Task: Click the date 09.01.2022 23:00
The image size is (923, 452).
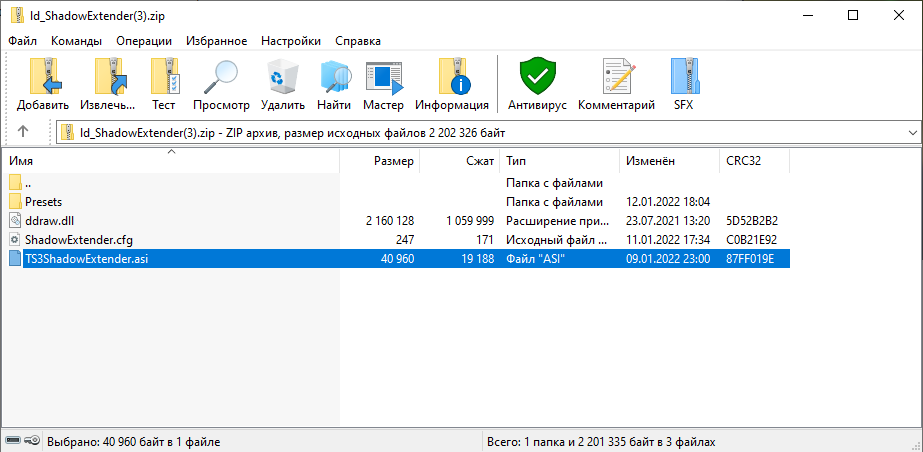Action: (668, 258)
